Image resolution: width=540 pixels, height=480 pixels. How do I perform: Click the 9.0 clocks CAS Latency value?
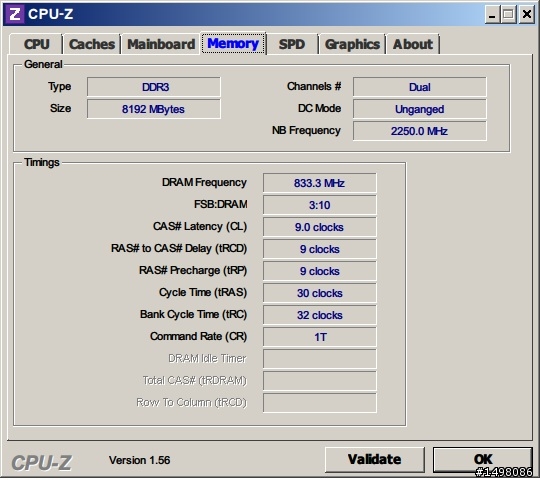pyautogui.click(x=320, y=227)
